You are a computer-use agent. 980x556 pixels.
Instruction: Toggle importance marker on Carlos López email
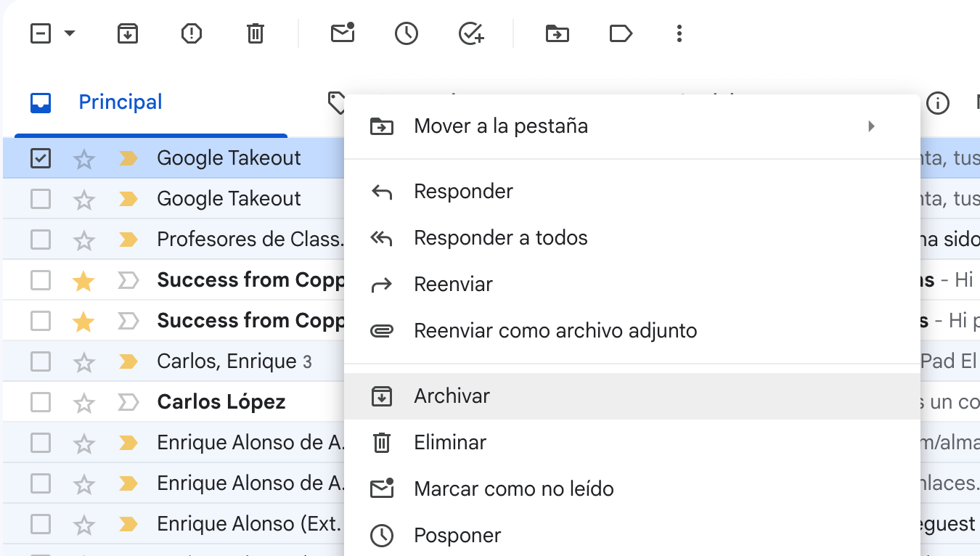128,402
